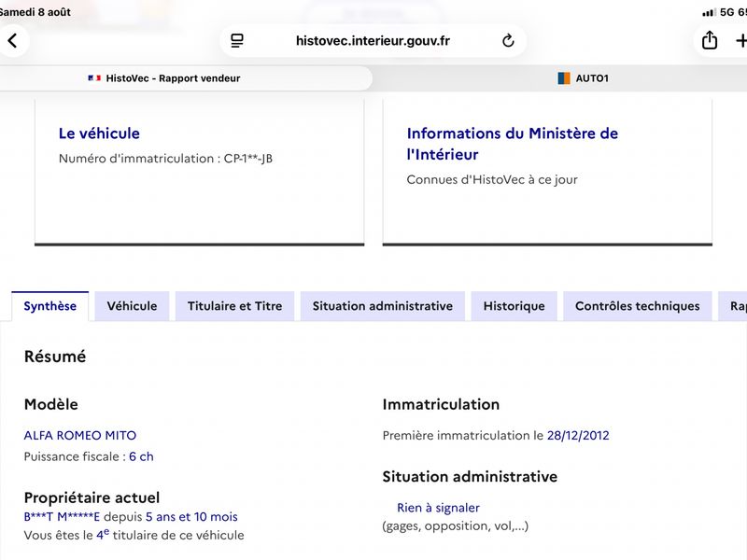The width and height of the screenshot is (747, 560).
Task: Click the Propriétaire actuel heading
Action: pyautogui.click(x=92, y=497)
